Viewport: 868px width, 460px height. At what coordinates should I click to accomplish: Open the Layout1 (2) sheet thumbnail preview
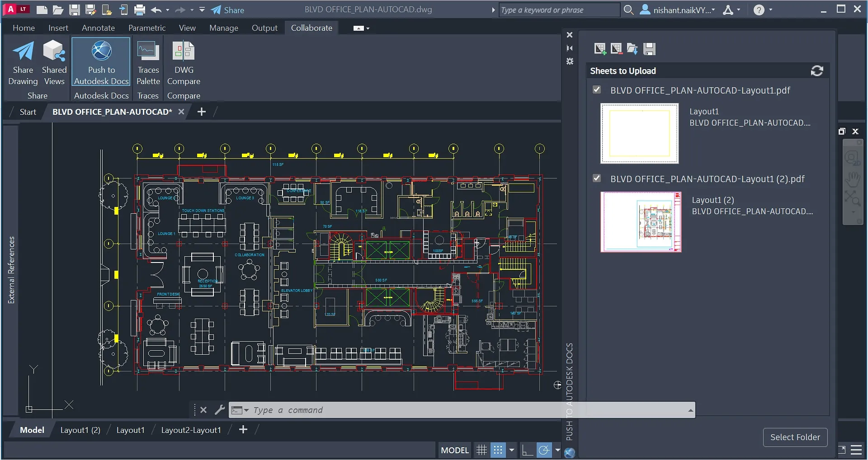pos(641,222)
